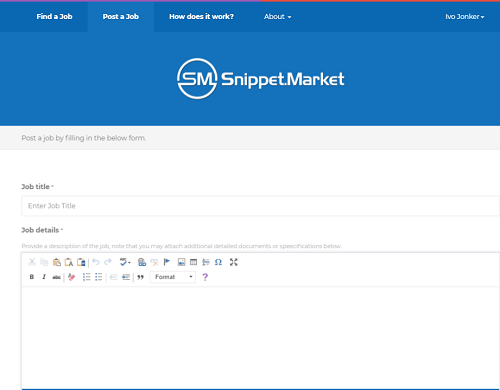Maximize the editor with the expand icon
This screenshot has width=500, height=390.
234,262
